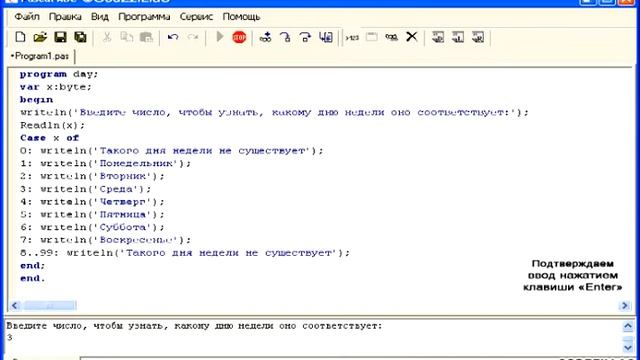
Task: Click the black X icon in toolbar
Action: coord(412,37)
